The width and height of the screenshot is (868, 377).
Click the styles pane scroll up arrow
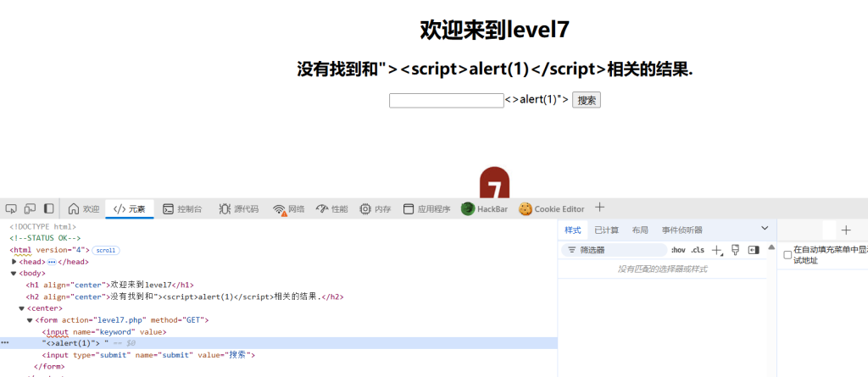771,247
